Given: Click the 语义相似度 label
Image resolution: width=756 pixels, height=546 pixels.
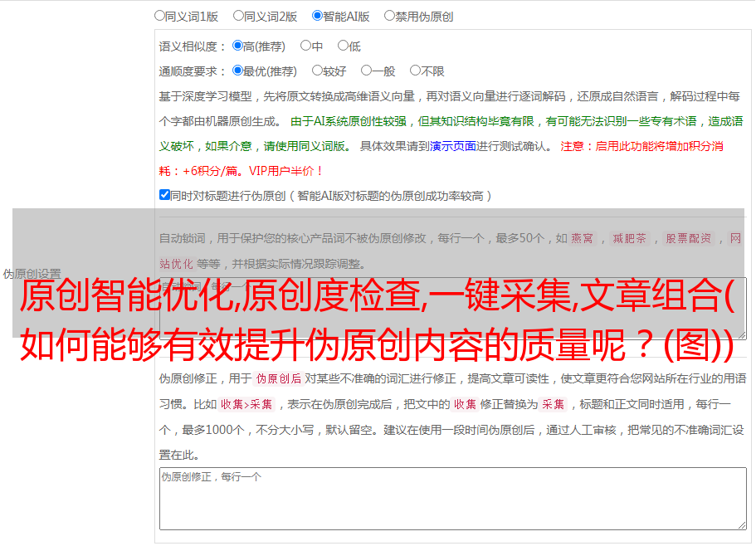Looking at the screenshot, I should [192, 46].
